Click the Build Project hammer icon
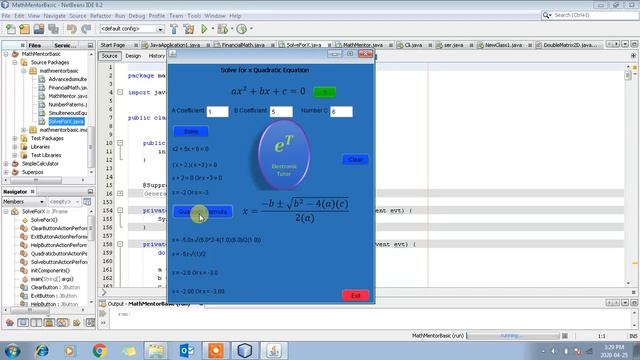The width and height of the screenshot is (640, 360). click(174, 29)
